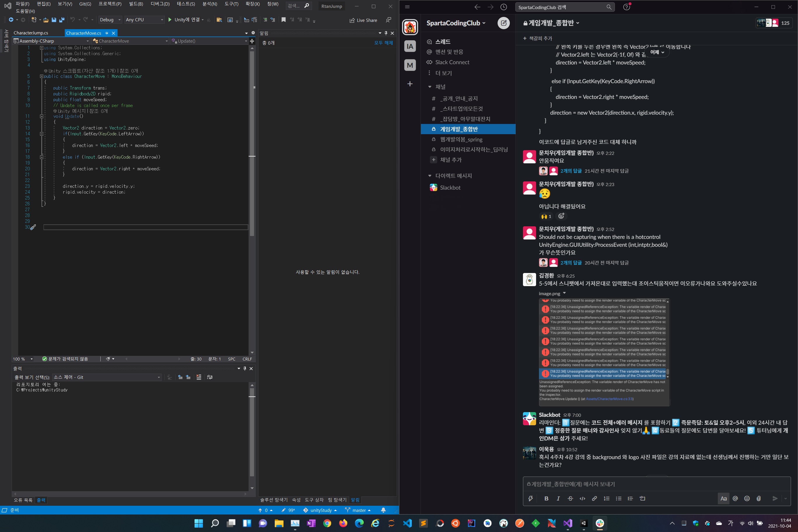This screenshot has width=798, height=532.
Task: Open Slack history clock icon
Action: point(504,7)
